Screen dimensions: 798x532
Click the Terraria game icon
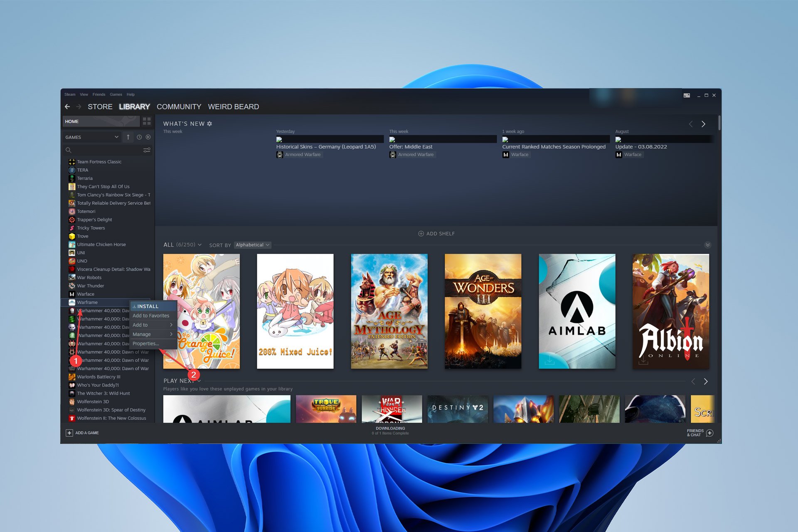[72, 178]
